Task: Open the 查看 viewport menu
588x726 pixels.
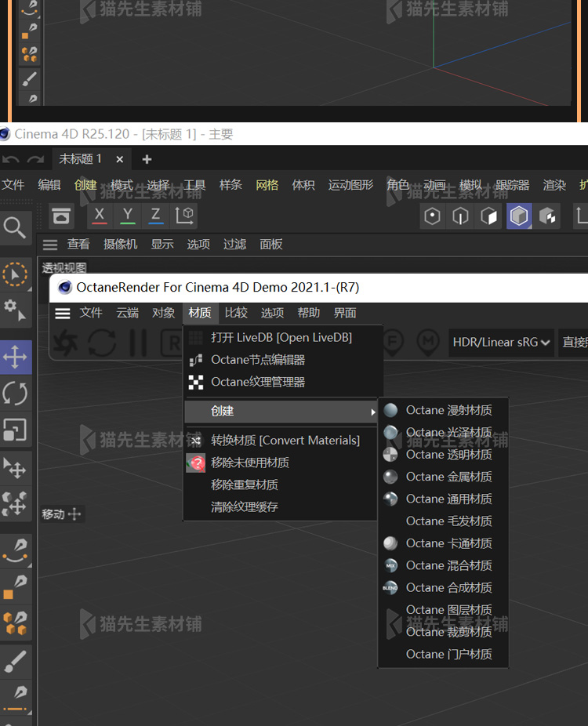Action: [x=78, y=244]
